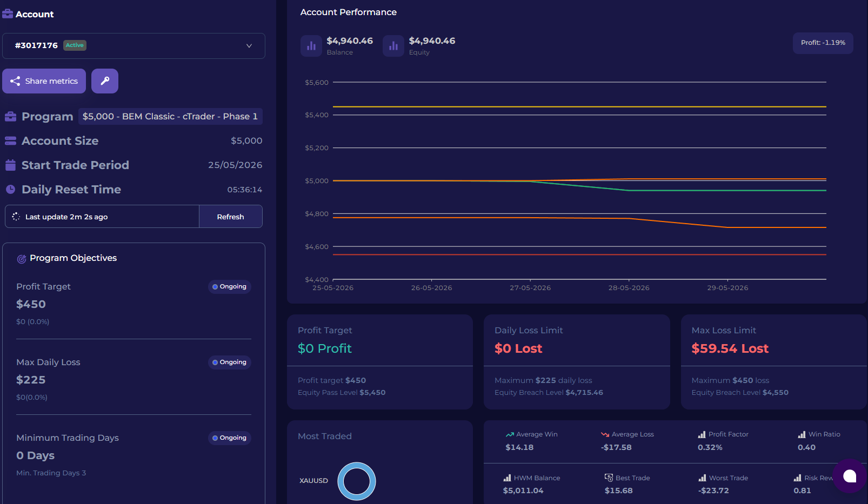Click the Profit Factor bars icon
This screenshot has height=504, width=868.
(702, 434)
